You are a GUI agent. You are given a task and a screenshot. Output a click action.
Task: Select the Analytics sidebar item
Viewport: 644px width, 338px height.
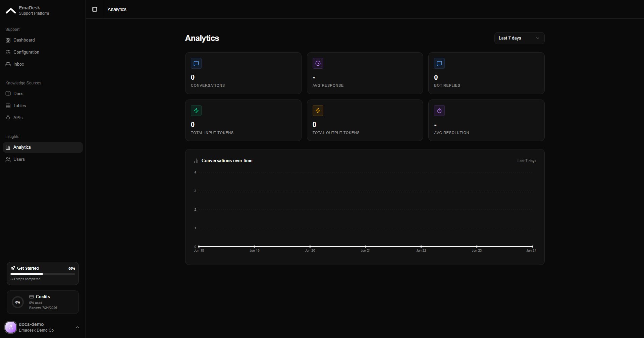43,147
